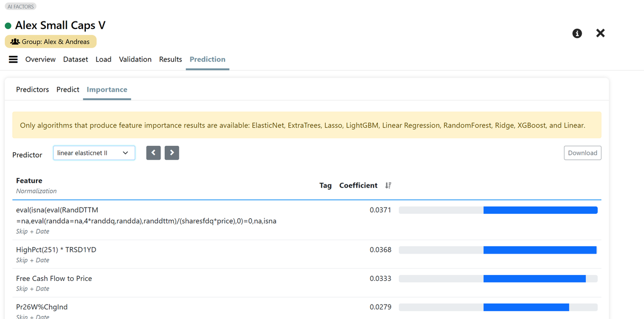The width and height of the screenshot is (644, 319).
Task: Click the coefficient sort icon
Action: click(x=389, y=186)
